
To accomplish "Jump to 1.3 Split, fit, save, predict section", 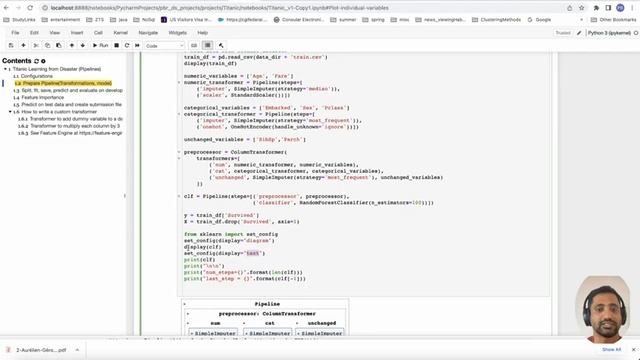I will click(68, 91).
